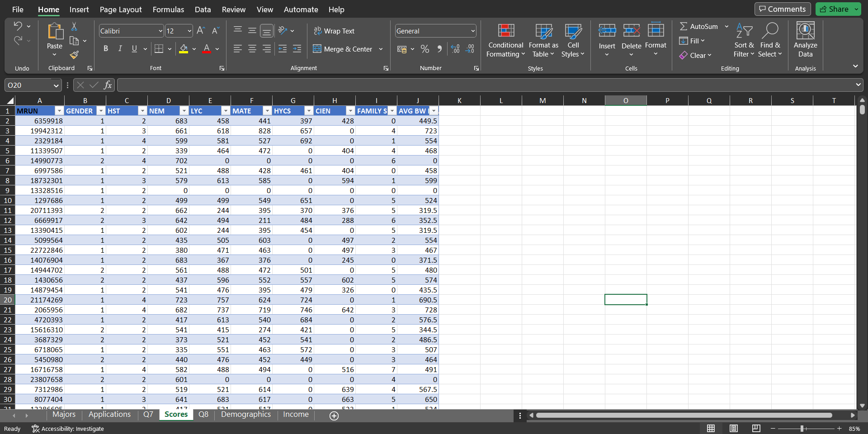Toggle Bold formatting
This screenshot has width=868, height=434.
pos(106,49)
